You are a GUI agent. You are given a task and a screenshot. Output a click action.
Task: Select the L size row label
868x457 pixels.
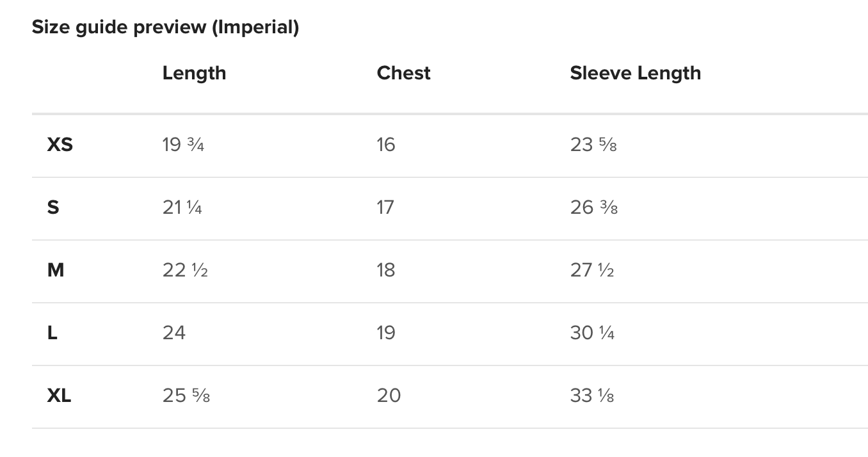coord(52,333)
